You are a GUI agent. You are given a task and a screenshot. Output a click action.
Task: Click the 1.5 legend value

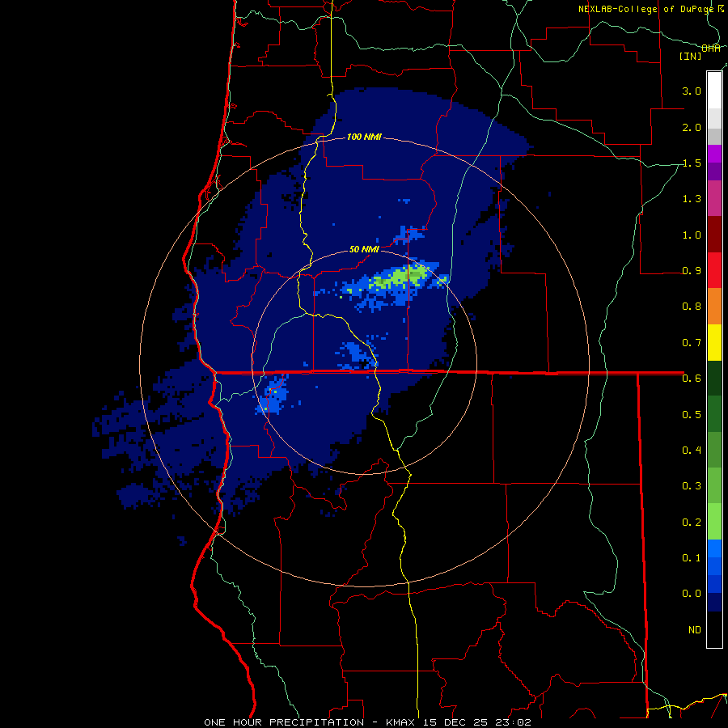coord(692,163)
